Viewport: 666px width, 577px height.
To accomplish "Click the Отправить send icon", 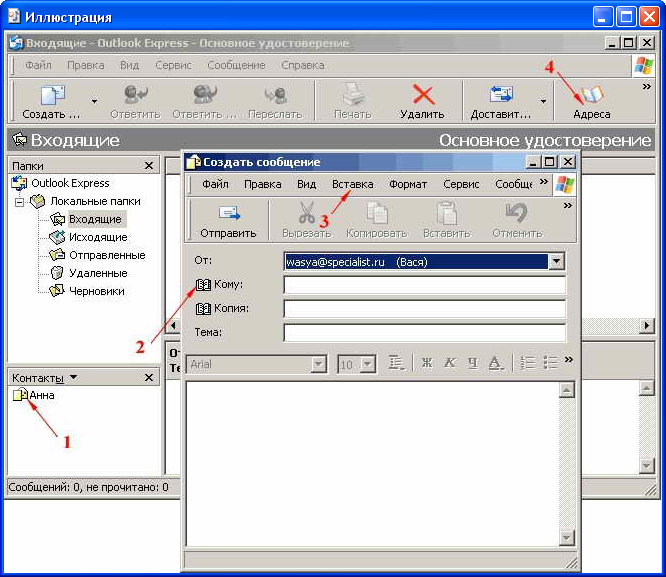I will [x=229, y=213].
